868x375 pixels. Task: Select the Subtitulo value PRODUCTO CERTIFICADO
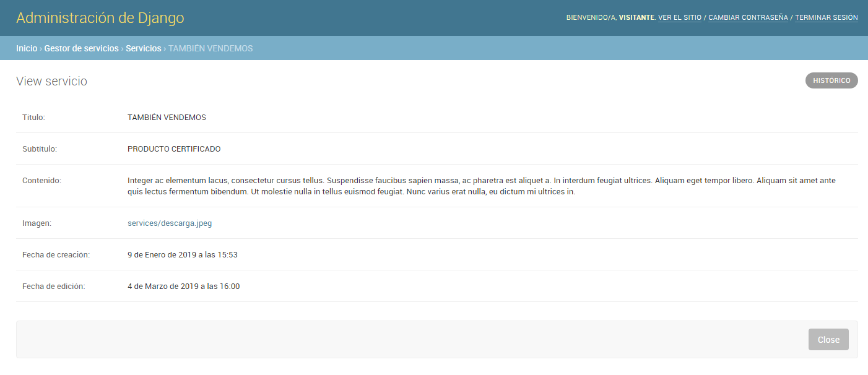[x=173, y=149]
